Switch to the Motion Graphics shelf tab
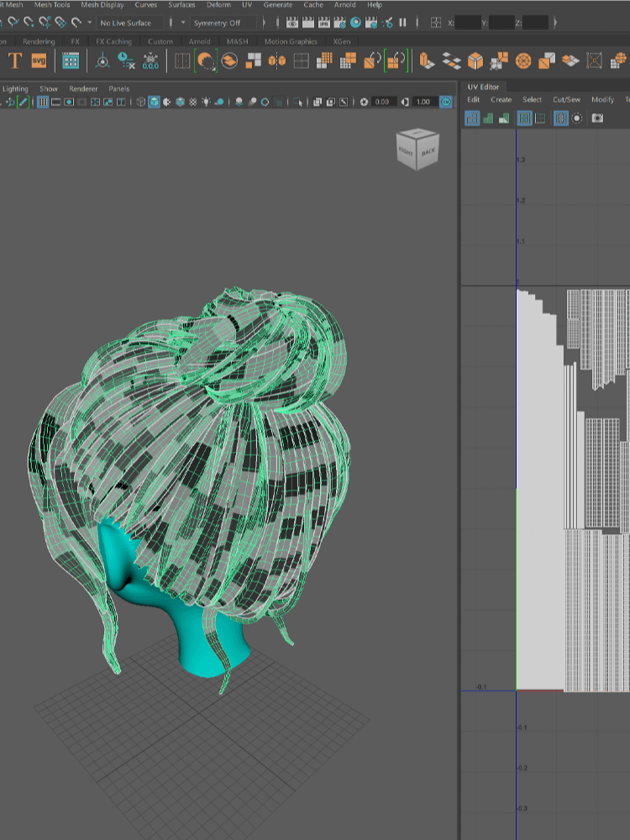The height and width of the screenshot is (840, 630). pos(291,41)
